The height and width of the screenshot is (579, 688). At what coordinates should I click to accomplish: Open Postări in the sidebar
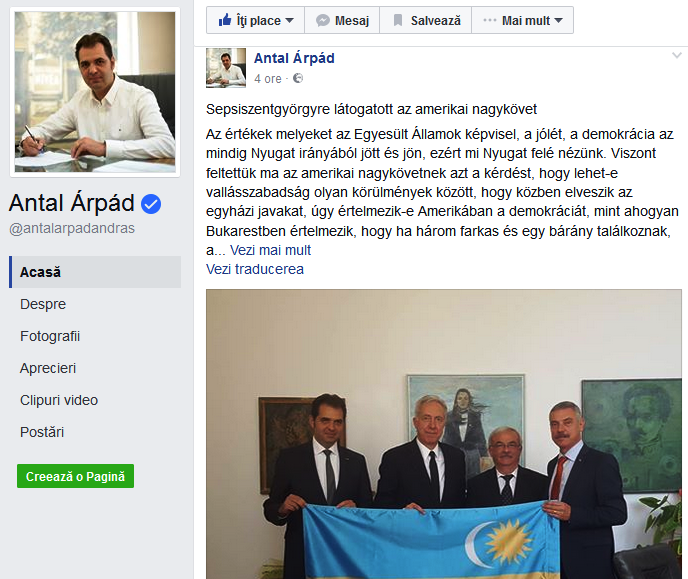click(x=42, y=432)
